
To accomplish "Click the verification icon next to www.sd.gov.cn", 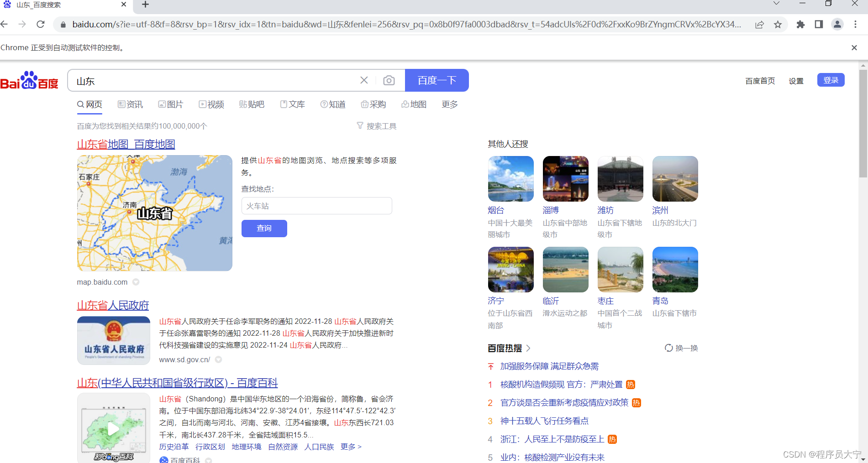I will click(218, 359).
